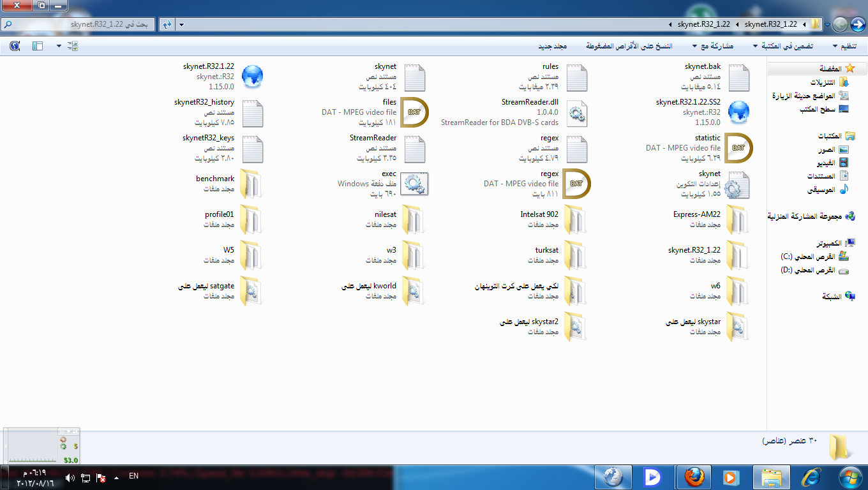Select المكتبات (Libraries) in navigation pane

tap(837, 136)
